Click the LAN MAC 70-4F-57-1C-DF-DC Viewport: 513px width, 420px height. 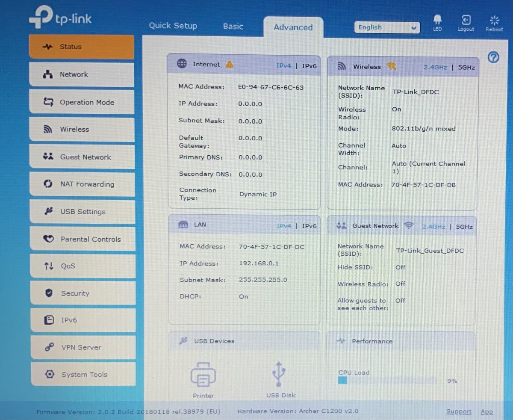coord(271,247)
